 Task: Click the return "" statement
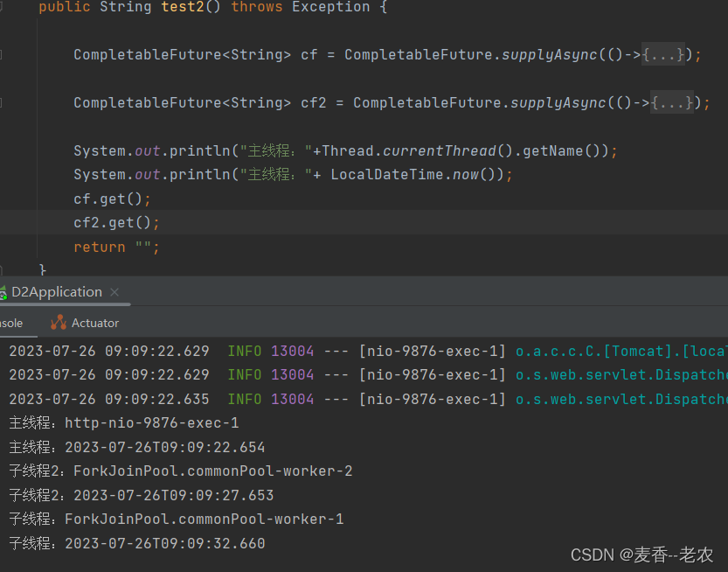(x=116, y=248)
